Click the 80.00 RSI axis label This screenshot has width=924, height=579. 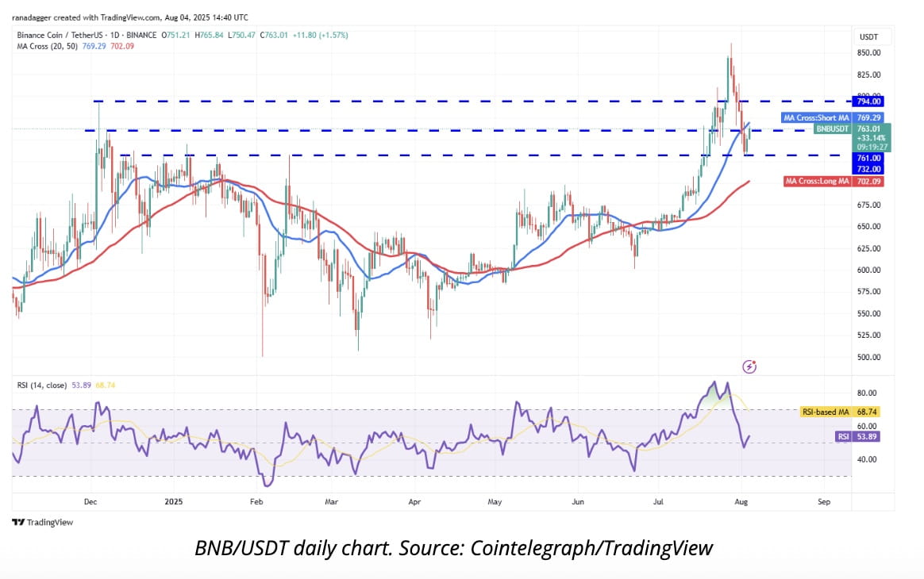point(866,393)
